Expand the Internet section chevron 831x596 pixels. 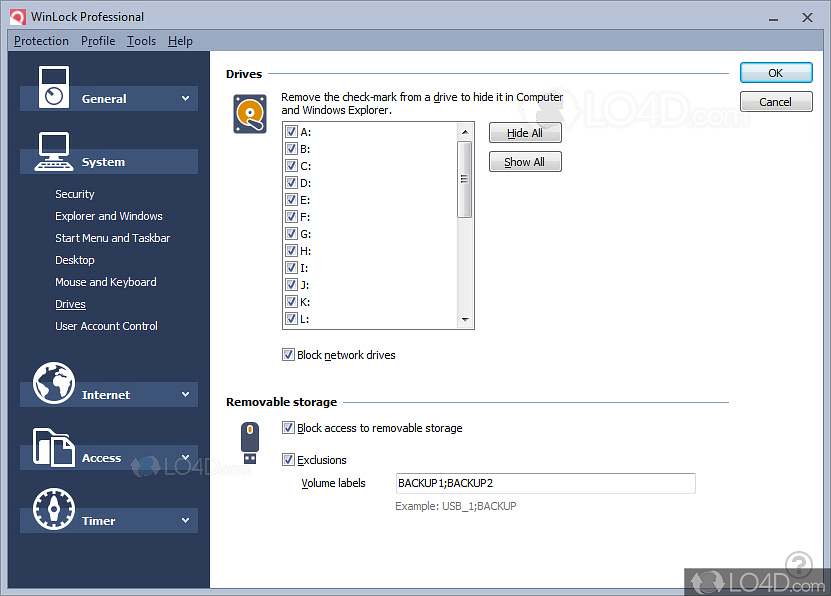184,394
